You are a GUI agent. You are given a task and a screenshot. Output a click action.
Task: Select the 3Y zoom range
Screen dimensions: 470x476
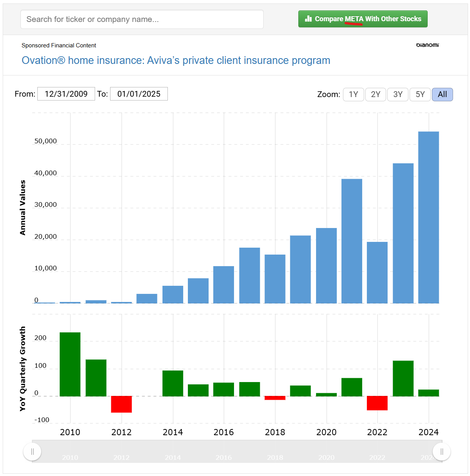(398, 94)
